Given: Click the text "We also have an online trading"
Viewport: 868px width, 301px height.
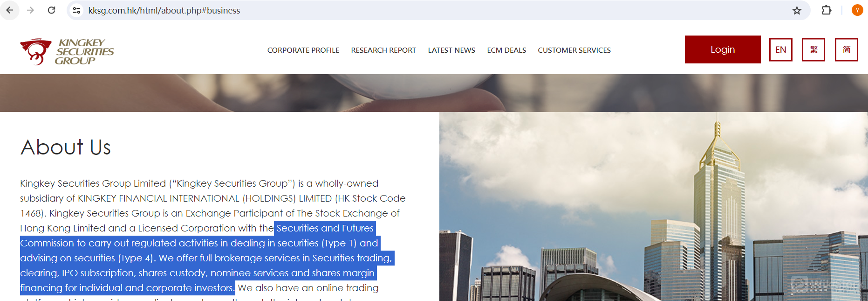Looking at the screenshot, I should click(308, 288).
